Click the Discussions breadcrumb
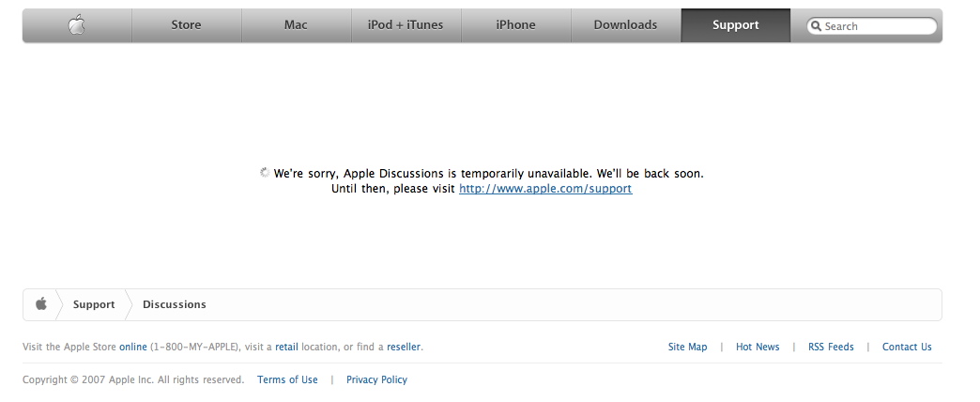 [175, 304]
